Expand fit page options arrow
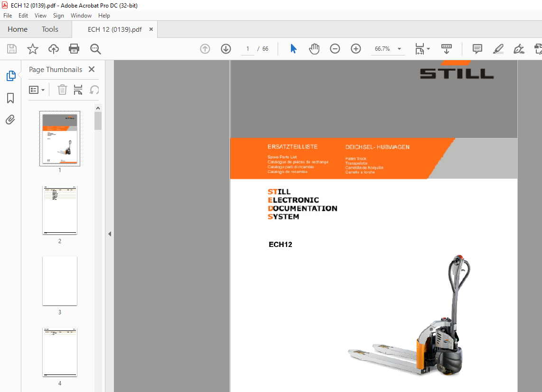Viewport: 542px width, 392px height. point(428,49)
